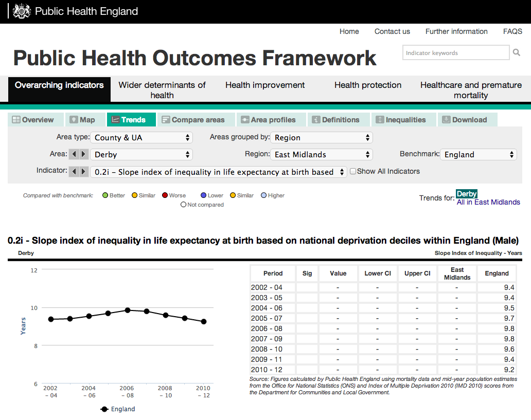The width and height of the screenshot is (531, 420).
Task: Open Healthcare and premature mortality tab
Action: (471, 90)
